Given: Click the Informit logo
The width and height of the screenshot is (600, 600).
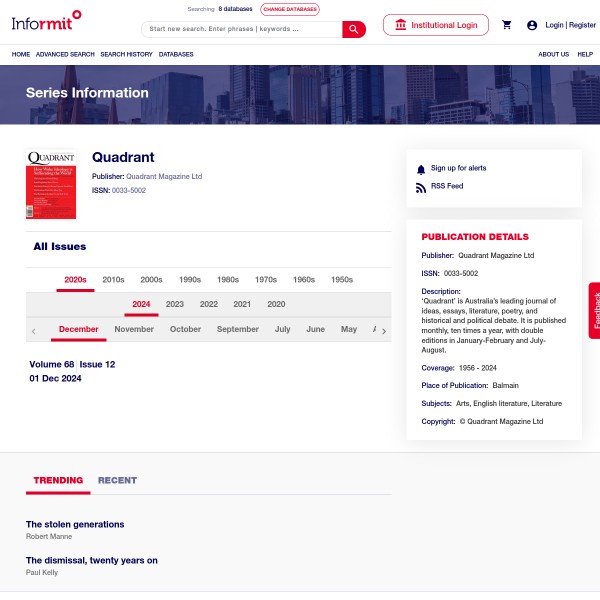Looking at the screenshot, I should click(46, 17).
